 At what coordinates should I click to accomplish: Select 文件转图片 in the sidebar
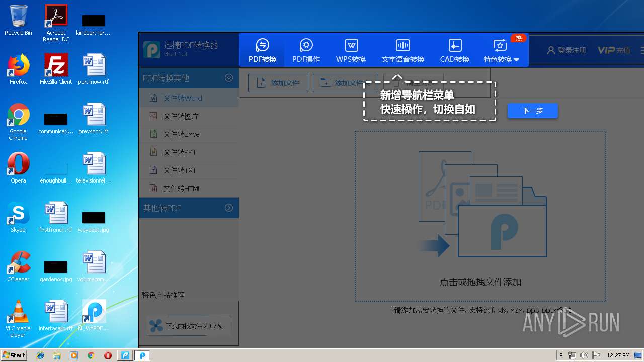(189, 116)
